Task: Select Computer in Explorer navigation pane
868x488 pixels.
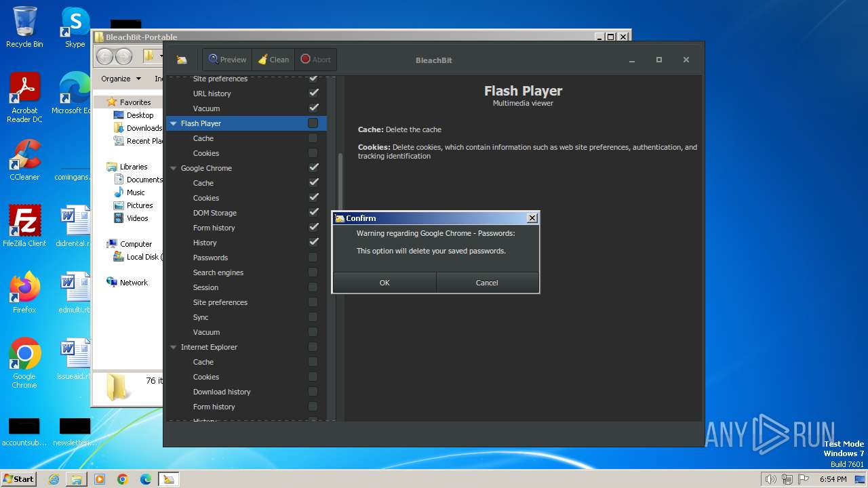Action: tap(130, 244)
